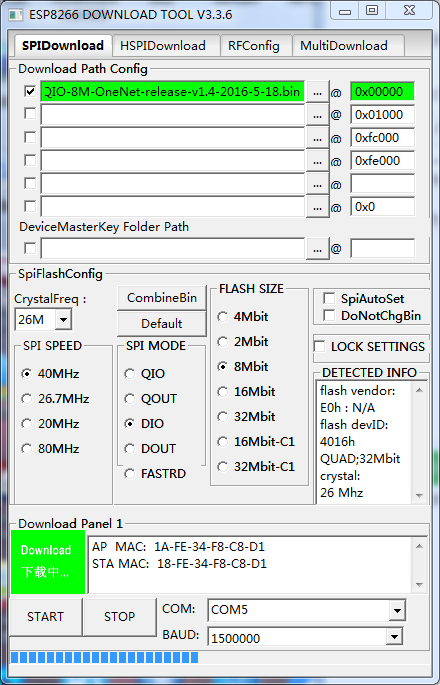Image resolution: width=440 pixels, height=685 pixels.
Task: Enable LOCK SETTINGS checkbox
Action: tap(320, 346)
